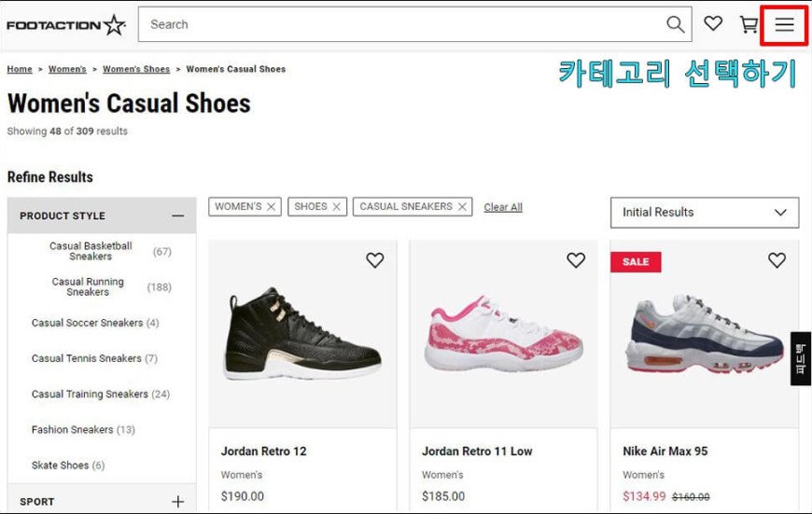Click the Clear All link
Viewport: 812px width, 514px height.
[x=503, y=207]
